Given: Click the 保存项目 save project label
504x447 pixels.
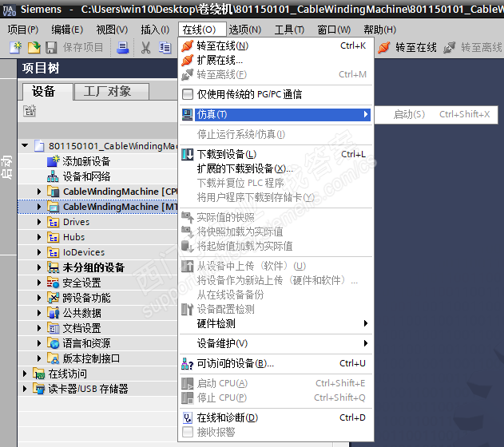Looking at the screenshot, I should (83, 48).
